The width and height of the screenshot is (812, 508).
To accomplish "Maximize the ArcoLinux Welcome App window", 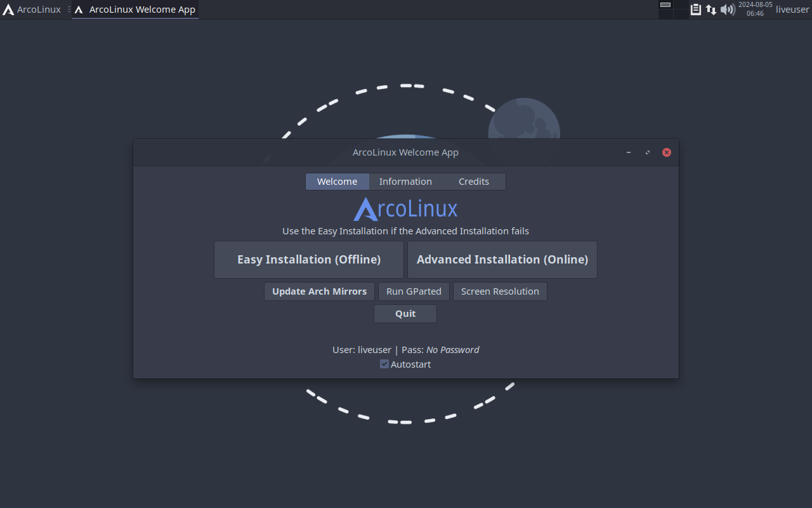I will click(648, 152).
